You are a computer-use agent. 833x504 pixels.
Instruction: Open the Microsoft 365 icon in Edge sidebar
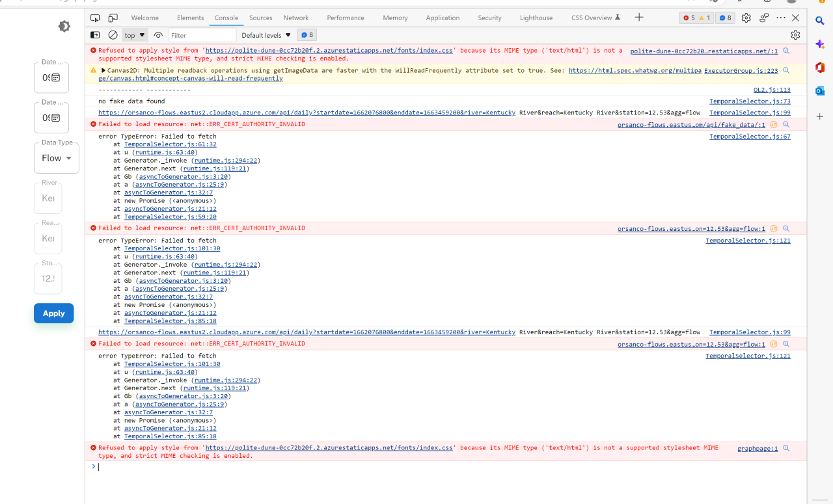tap(820, 67)
